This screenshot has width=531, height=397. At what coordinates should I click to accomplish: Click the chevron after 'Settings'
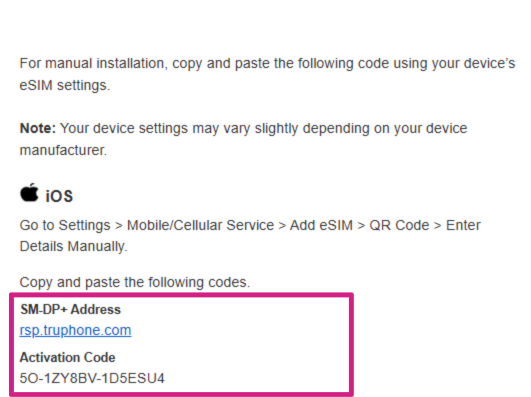click(x=119, y=226)
